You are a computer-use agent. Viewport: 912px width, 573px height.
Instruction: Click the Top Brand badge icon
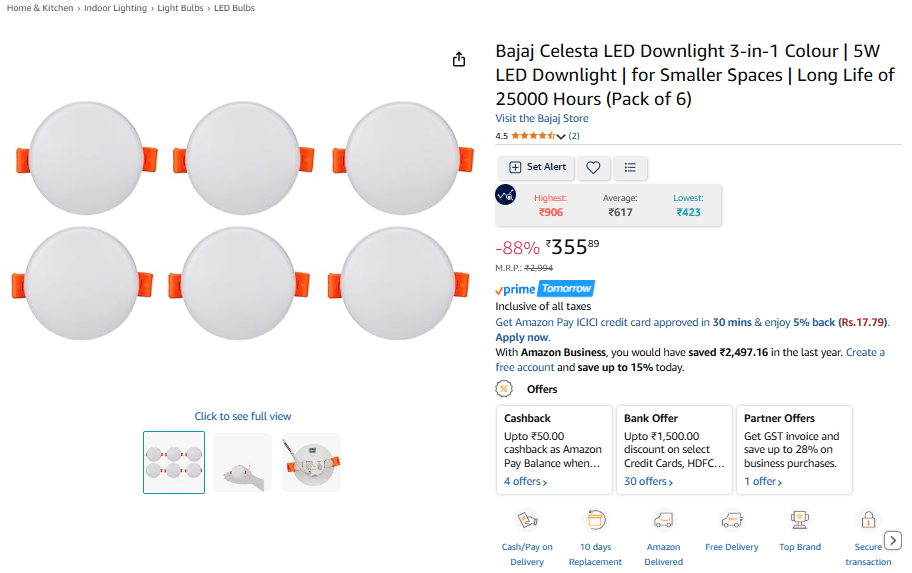click(800, 520)
